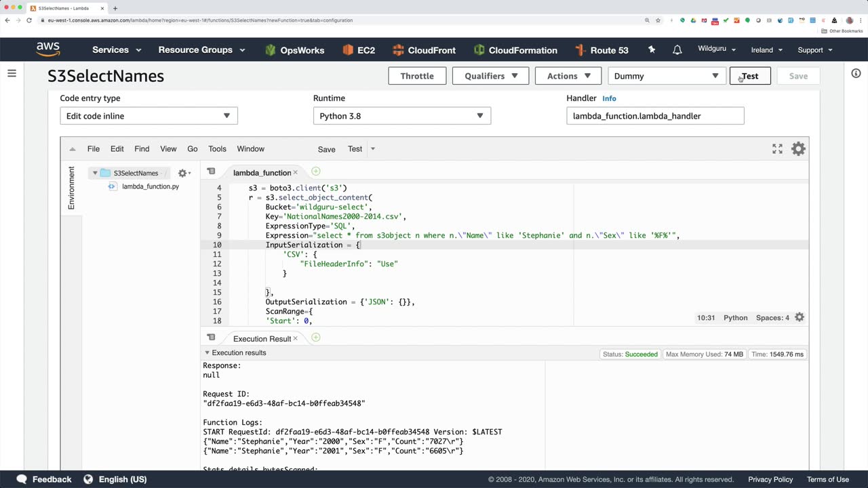868x488 pixels.
Task: Click the Throttle button
Action: tap(417, 76)
